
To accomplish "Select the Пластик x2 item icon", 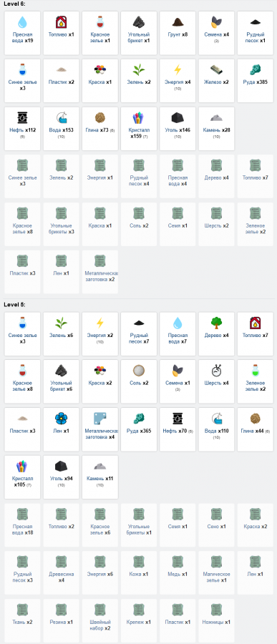I will [62, 70].
